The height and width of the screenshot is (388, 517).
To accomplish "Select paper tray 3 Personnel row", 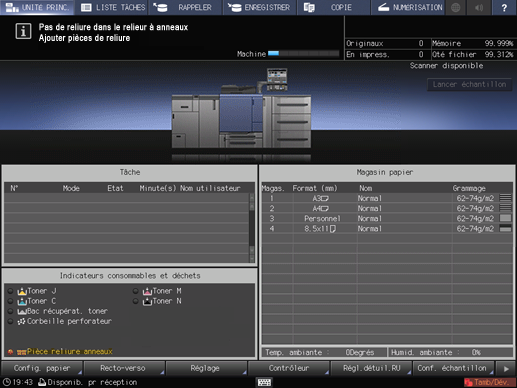I will coord(387,218).
